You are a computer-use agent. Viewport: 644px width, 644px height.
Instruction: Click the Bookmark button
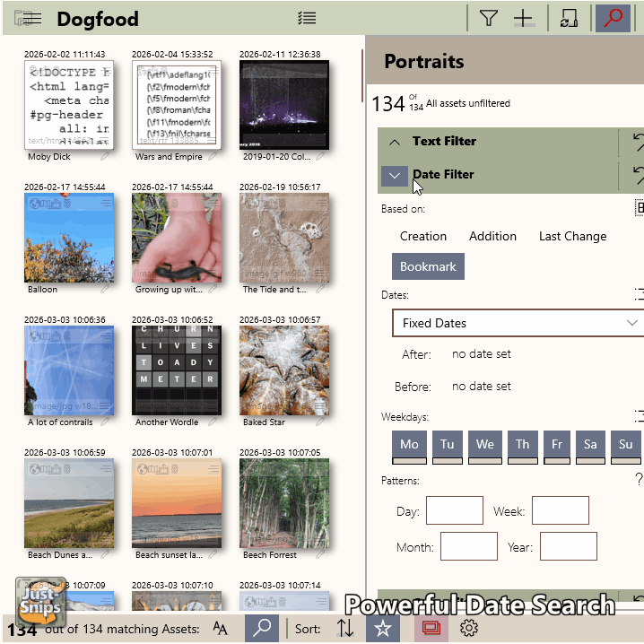(428, 266)
